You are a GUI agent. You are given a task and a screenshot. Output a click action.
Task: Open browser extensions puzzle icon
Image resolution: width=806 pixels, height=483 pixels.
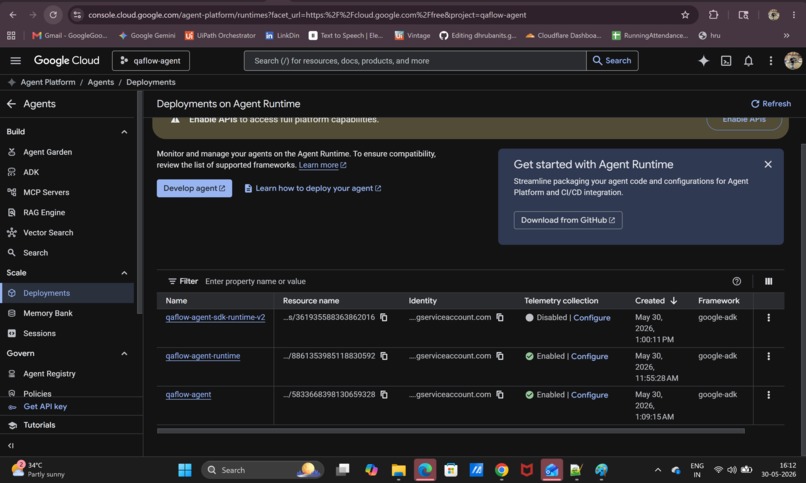click(x=713, y=15)
